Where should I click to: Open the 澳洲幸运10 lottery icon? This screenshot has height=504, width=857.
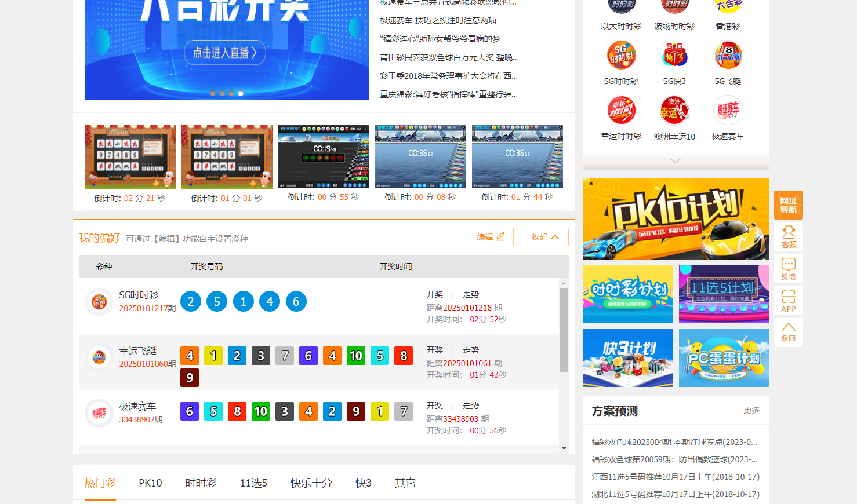(x=674, y=109)
